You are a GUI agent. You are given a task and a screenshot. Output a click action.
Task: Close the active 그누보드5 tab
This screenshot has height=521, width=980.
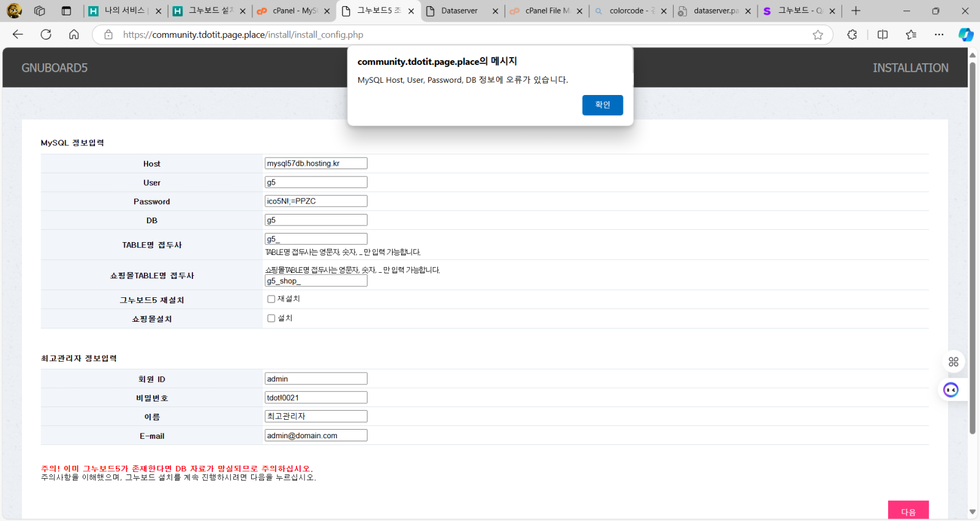[x=411, y=11]
